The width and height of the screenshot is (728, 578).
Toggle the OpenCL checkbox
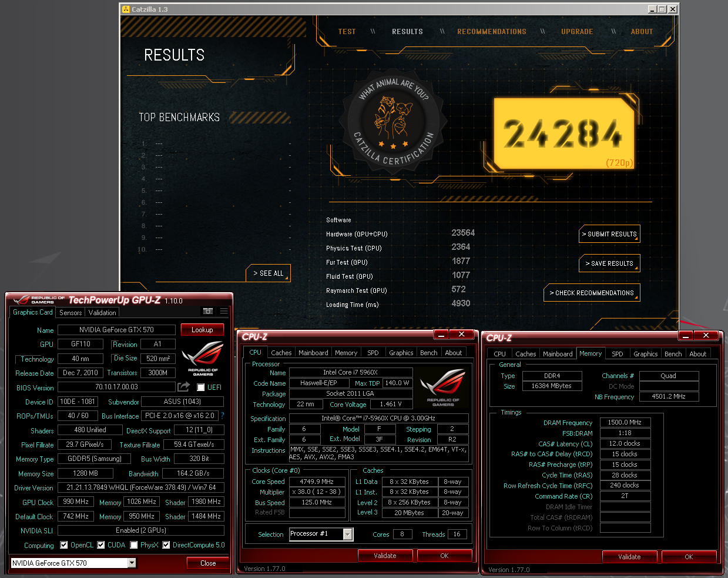[x=64, y=545]
